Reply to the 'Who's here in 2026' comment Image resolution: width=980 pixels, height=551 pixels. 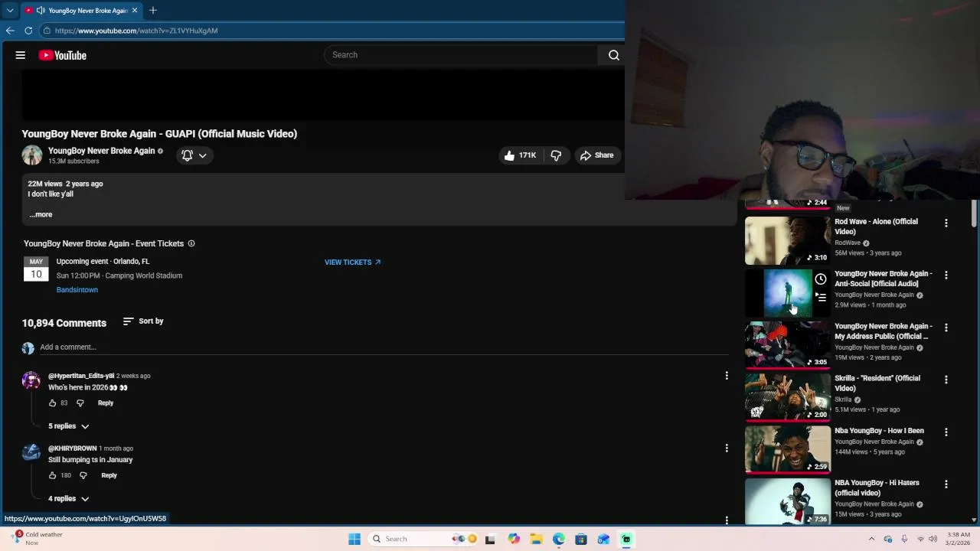point(106,403)
